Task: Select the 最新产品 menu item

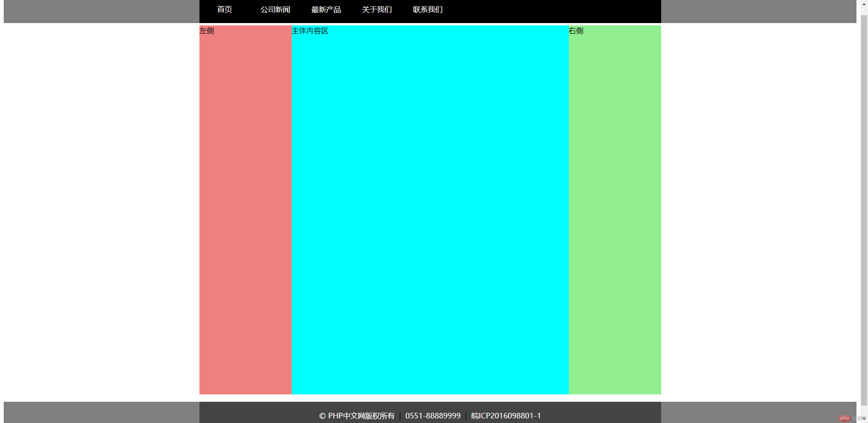Action: [x=326, y=10]
